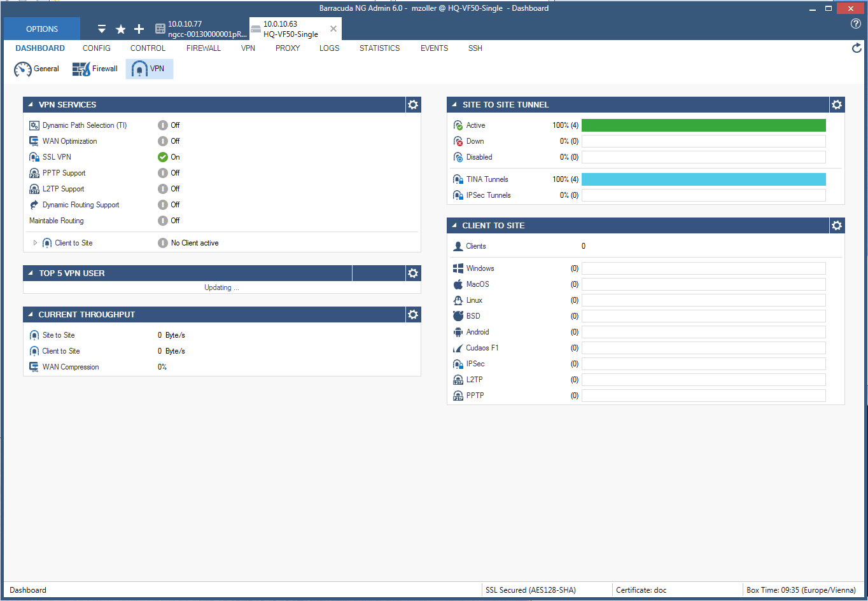868x601 pixels.
Task: Click the star favorites icon
Action: click(x=120, y=29)
